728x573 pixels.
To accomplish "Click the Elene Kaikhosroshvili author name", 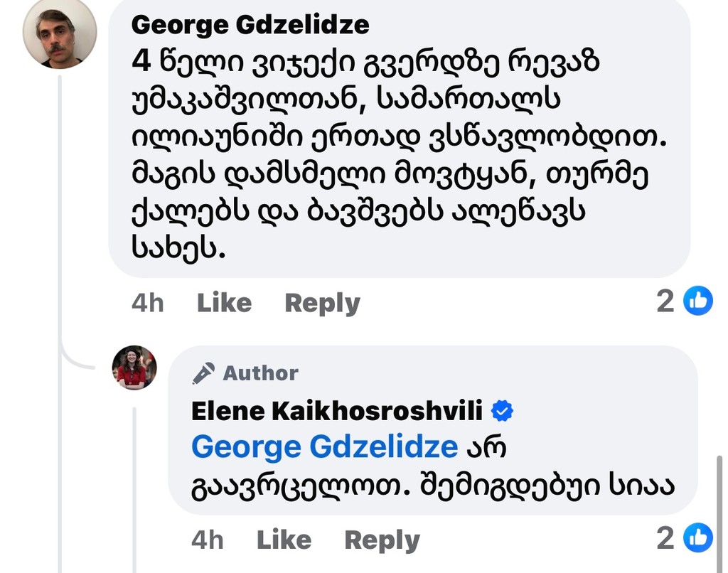I will click(x=337, y=411).
